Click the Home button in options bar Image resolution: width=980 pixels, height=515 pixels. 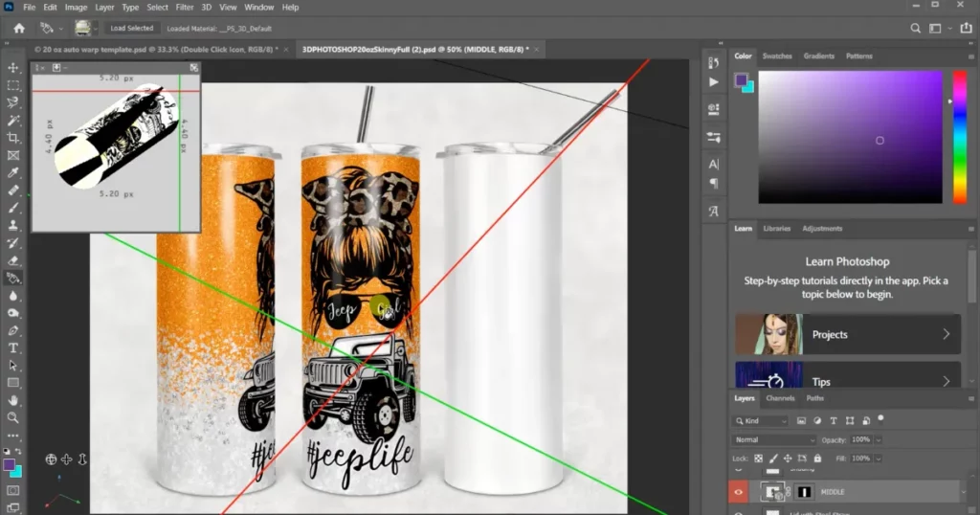point(19,28)
